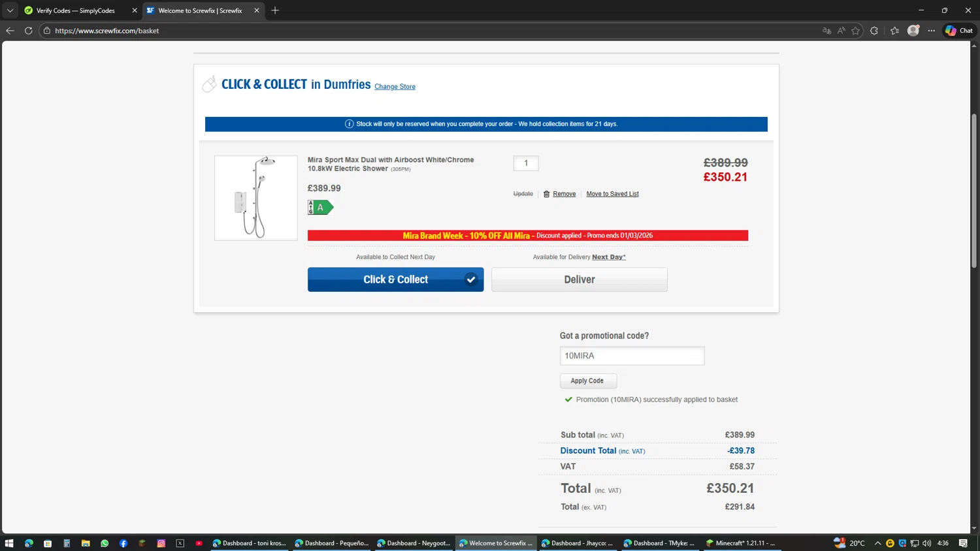Switch to Dashboard - TMyke taskbar window
Screen dimensions: 980x551
[x=661, y=543]
